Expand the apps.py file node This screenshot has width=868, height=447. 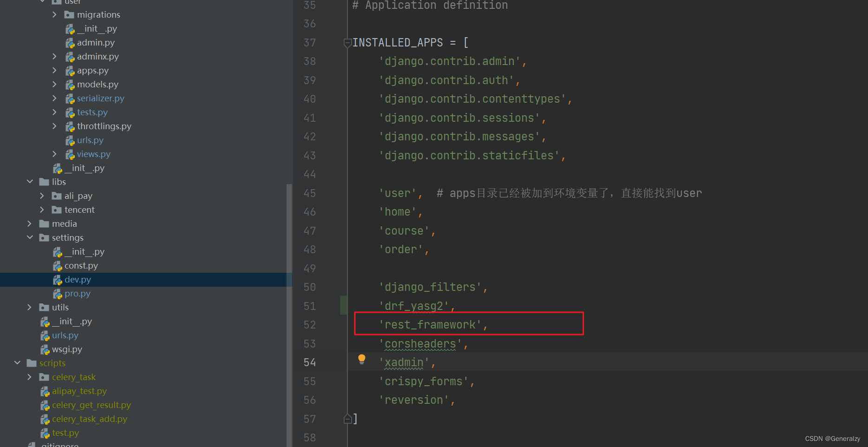(54, 71)
